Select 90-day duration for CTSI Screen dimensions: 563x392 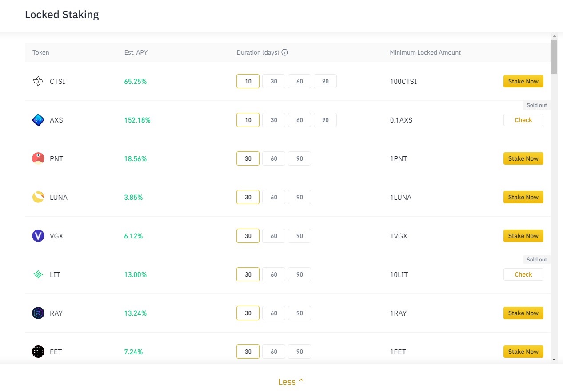coord(325,81)
